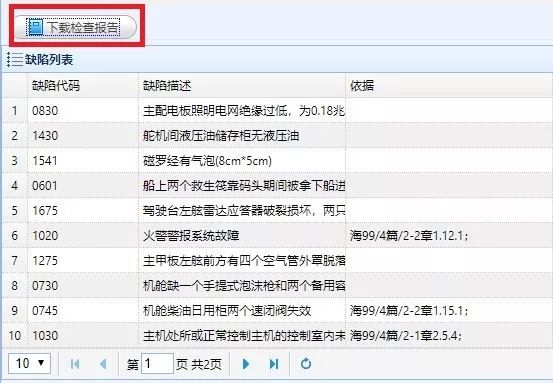Click the page number input field

click(x=157, y=363)
